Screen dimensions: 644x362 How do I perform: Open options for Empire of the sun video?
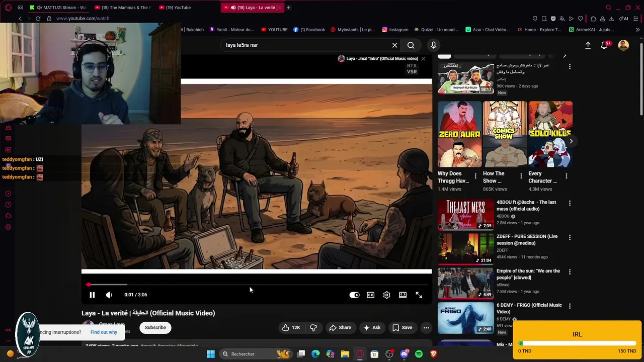coord(570,271)
